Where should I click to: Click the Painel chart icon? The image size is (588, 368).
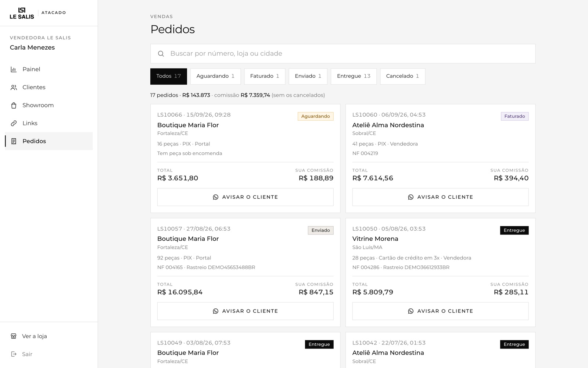click(14, 69)
